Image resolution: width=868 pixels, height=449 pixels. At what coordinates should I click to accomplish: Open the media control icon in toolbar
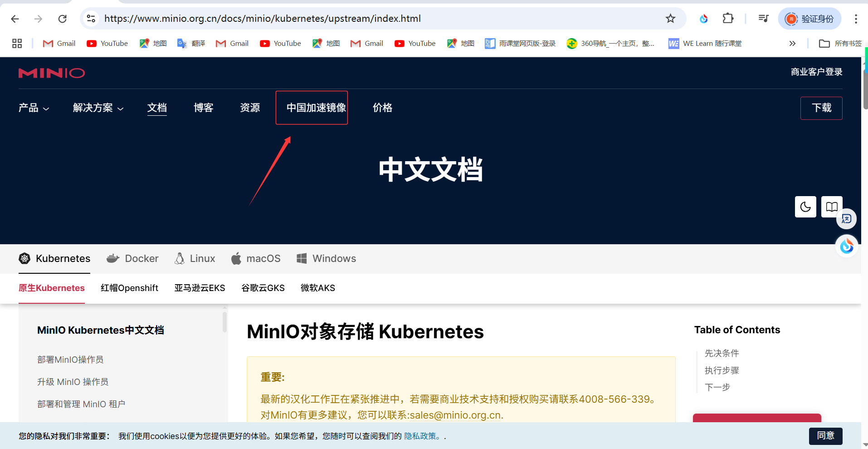click(x=764, y=19)
